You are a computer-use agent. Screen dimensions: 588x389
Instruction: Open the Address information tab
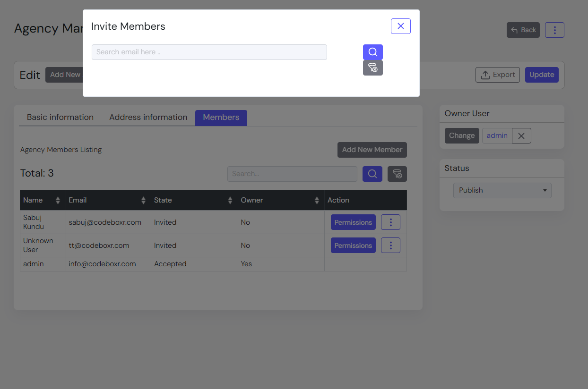pos(148,118)
